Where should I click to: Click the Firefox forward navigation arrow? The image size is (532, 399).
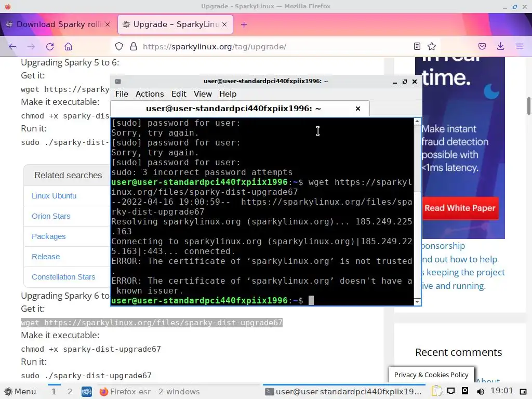[31, 46]
